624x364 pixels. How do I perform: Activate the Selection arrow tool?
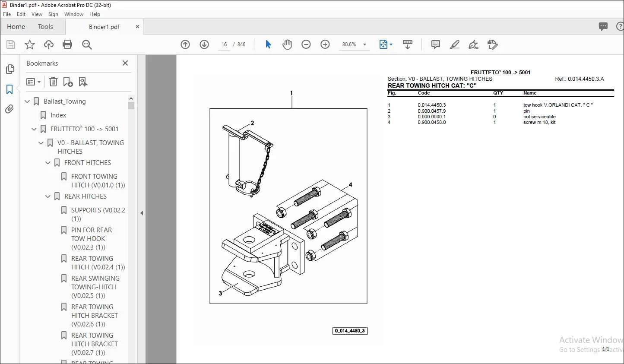[268, 44]
